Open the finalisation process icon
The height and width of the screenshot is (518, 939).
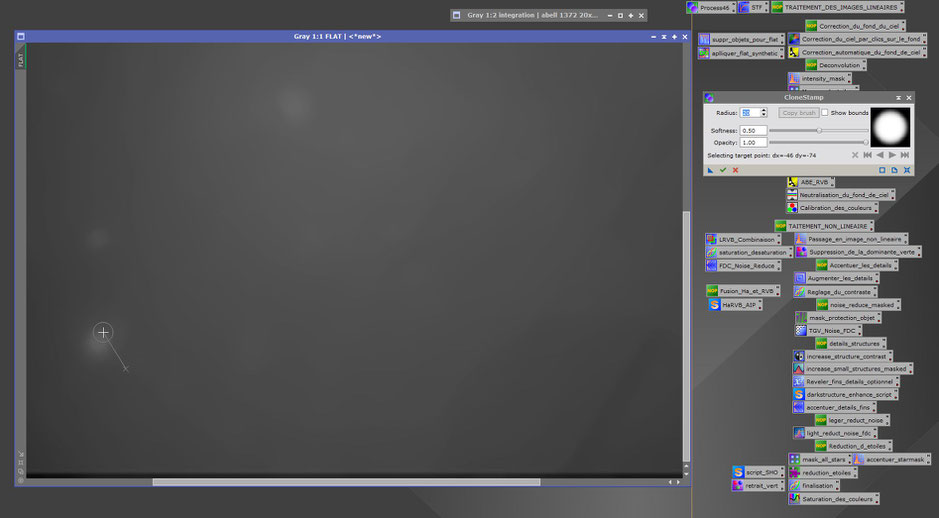click(814, 486)
